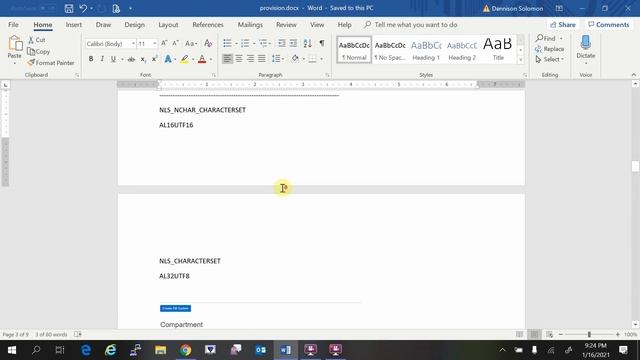The width and height of the screenshot is (640, 360).
Task: Apply text effects and typography
Action: (168, 59)
